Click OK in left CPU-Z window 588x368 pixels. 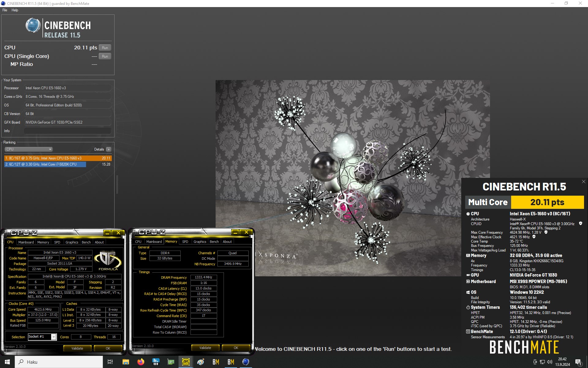tap(108, 348)
